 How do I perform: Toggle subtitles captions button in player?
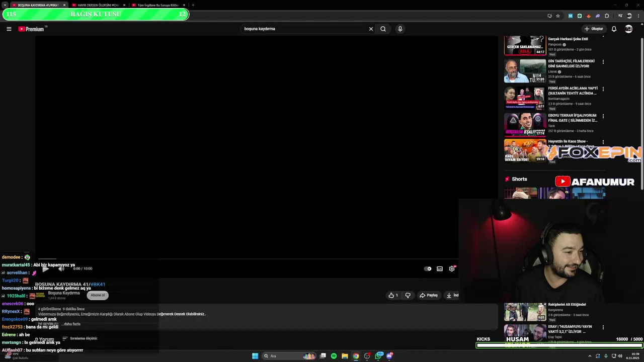coord(440,268)
